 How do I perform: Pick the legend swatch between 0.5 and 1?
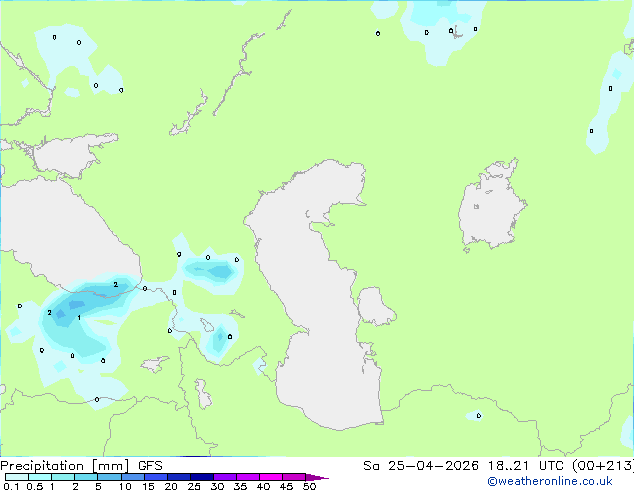(40, 477)
